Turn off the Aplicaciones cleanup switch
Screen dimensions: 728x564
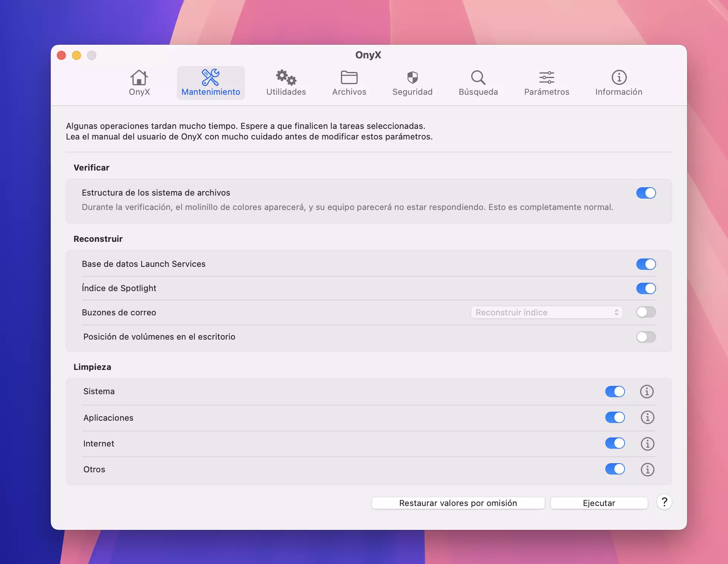coord(615,418)
